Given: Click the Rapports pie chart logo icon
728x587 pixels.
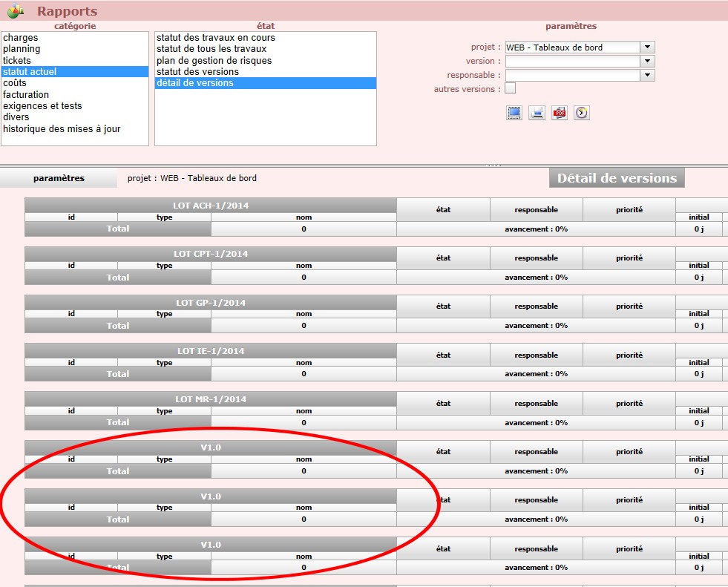Looking at the screenshot, I should click(x=16, y=11).
